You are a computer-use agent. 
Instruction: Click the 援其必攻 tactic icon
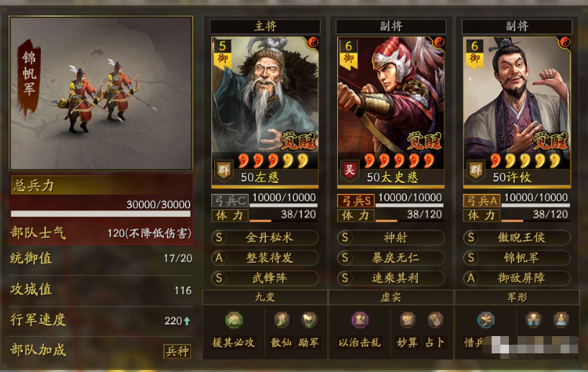tap(234, 320)
